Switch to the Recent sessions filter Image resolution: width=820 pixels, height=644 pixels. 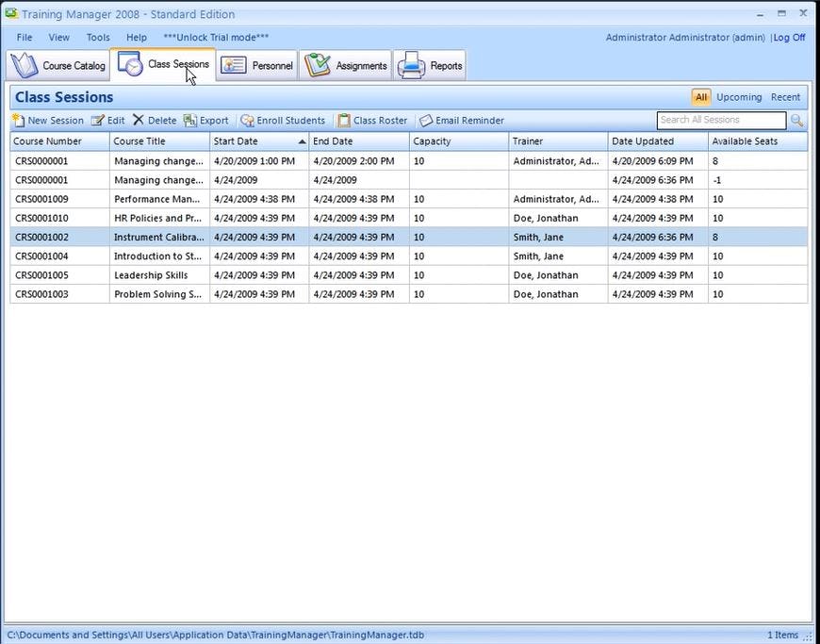coord(785,96)
